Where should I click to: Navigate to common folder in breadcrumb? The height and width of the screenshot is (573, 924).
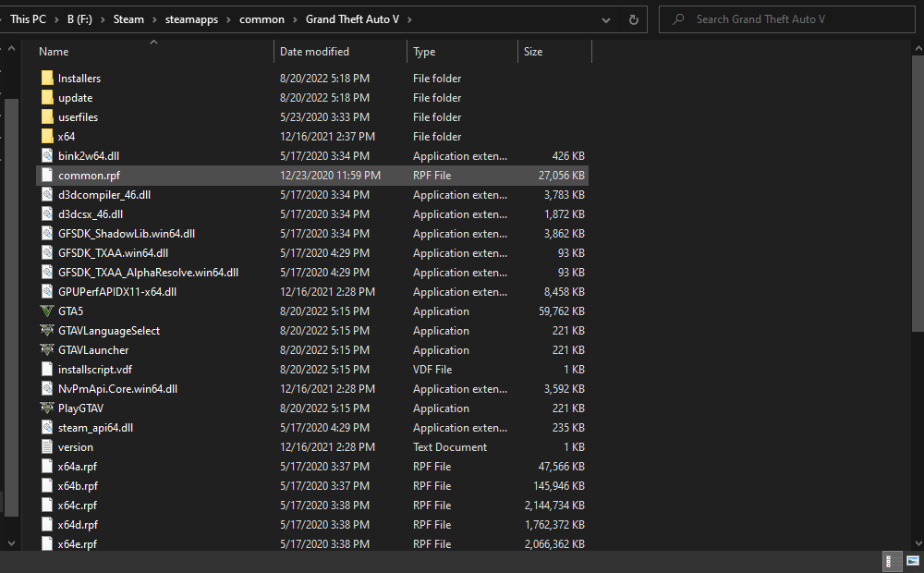click(261, 19)
